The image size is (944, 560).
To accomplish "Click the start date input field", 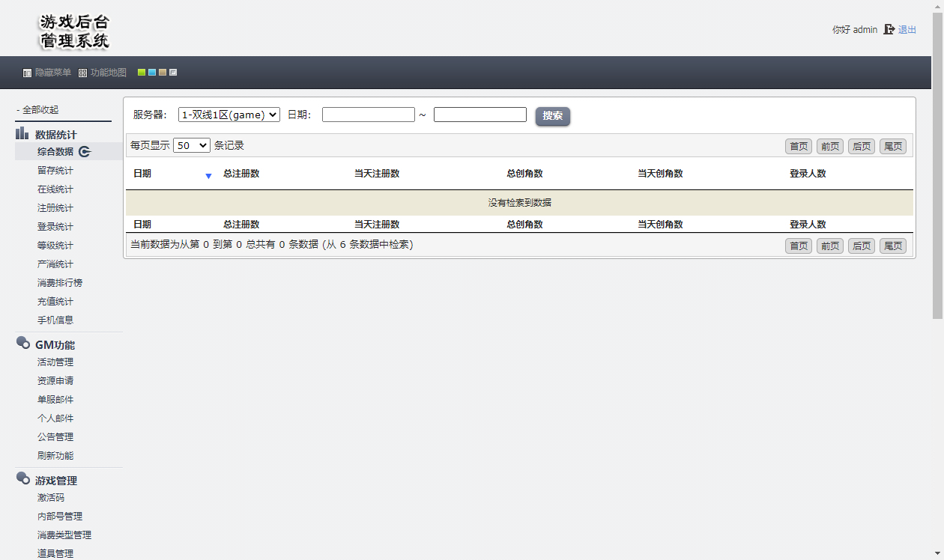I will pos(369,115).
